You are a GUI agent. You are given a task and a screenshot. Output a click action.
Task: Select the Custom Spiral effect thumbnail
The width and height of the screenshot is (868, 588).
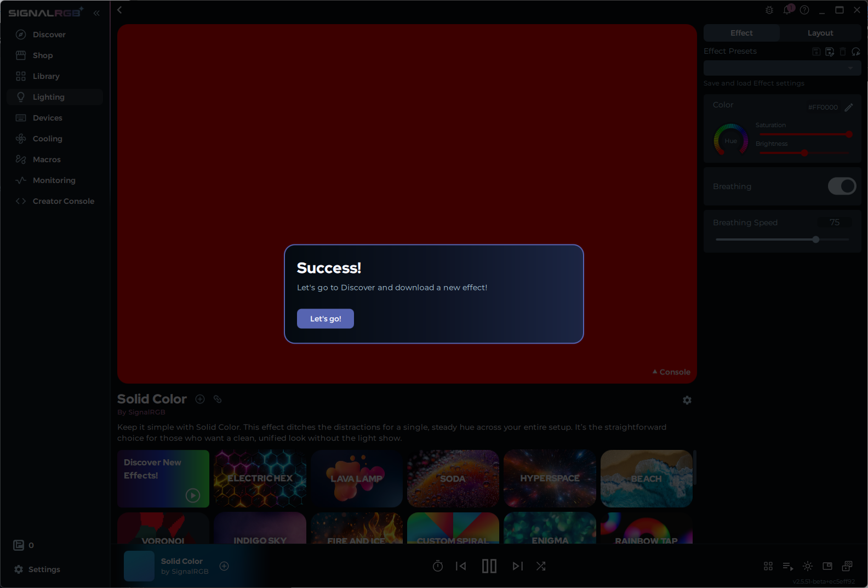coord(453,528)
